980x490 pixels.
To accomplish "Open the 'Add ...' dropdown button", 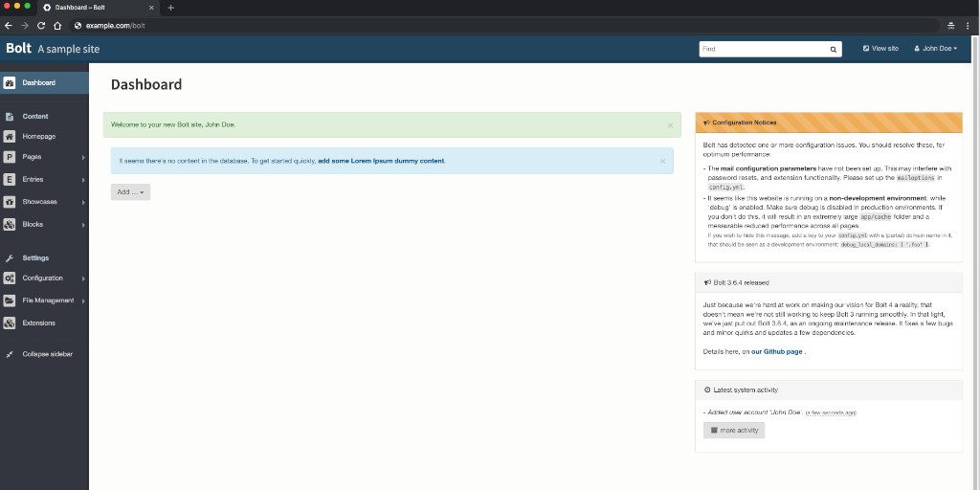I will pyautogui.click(x=130, y=191).
